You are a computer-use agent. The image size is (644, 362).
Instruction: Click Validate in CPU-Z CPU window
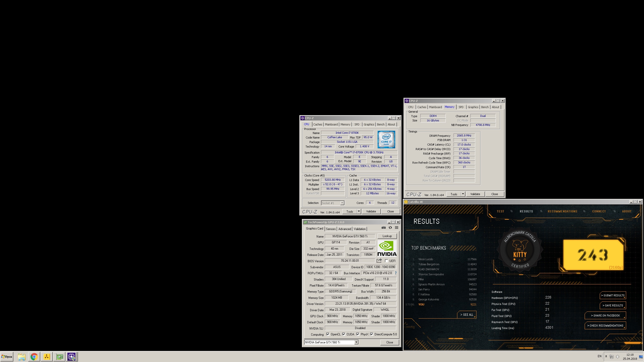coord(371,211)
